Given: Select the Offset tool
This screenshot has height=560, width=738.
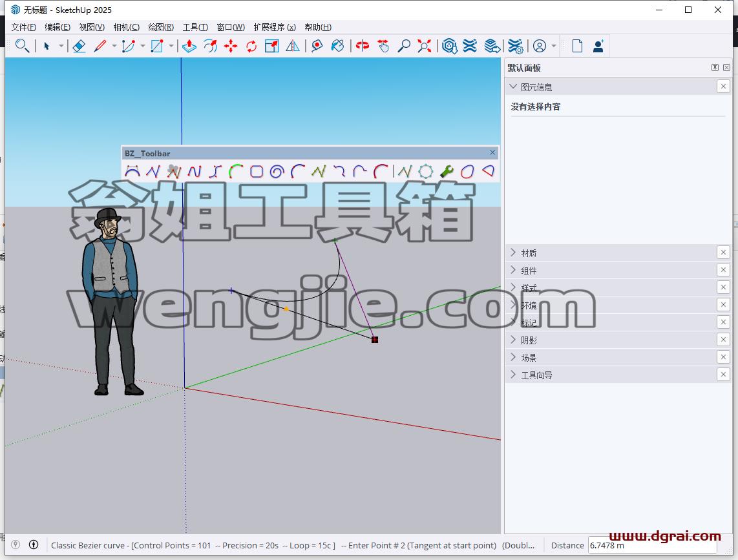Looking at the screenshot, I should point(210,46).
